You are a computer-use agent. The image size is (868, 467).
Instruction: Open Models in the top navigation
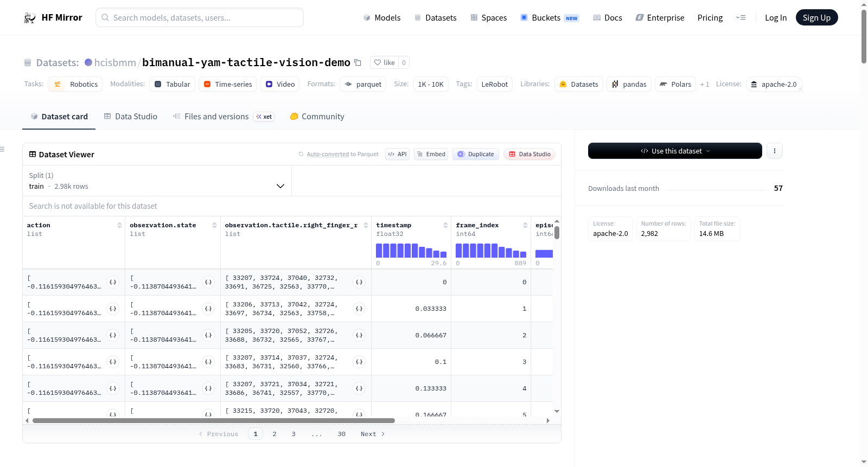click(382, 18)
